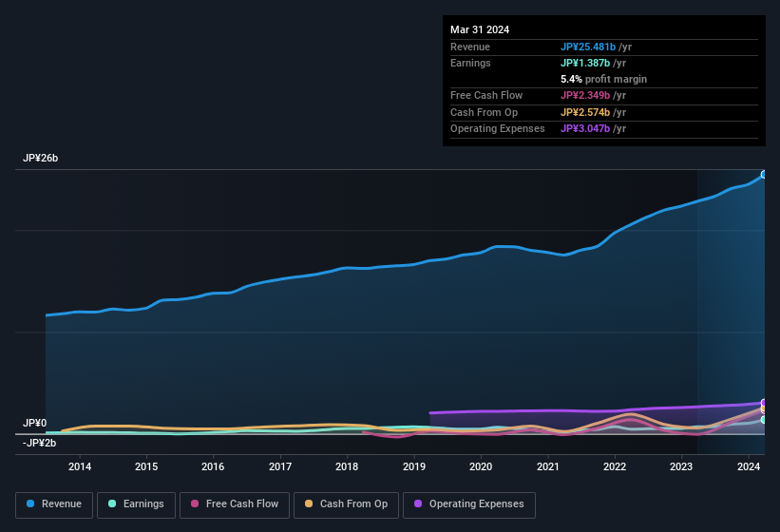
Task: Click the blue Revenue legend dot
Action: point(30,504)
